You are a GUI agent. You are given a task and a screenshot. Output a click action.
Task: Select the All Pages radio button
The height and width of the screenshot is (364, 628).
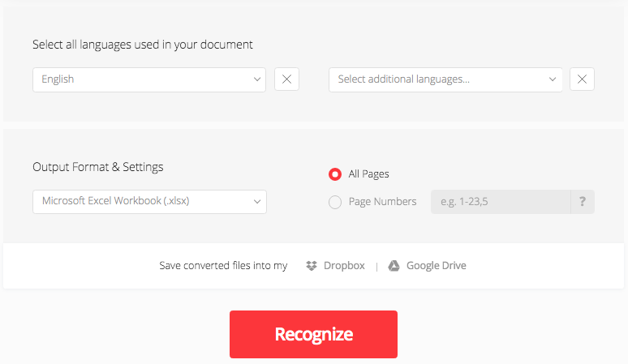coord(335,174)
